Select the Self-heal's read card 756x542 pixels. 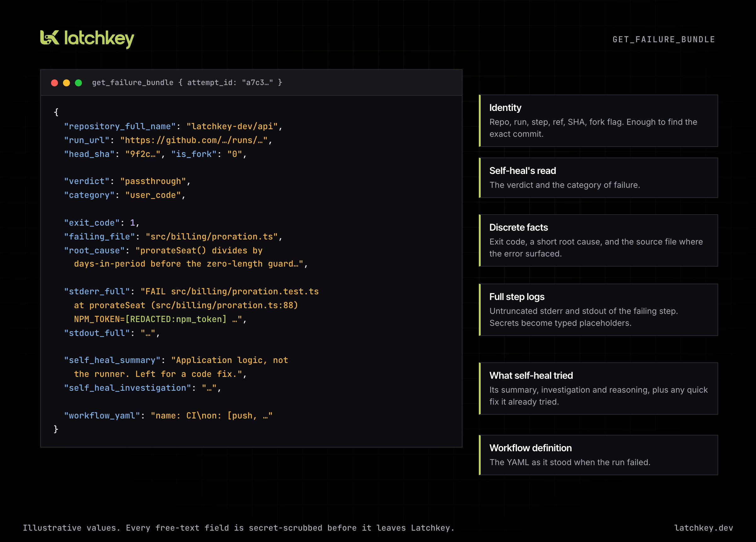point(598,178)
